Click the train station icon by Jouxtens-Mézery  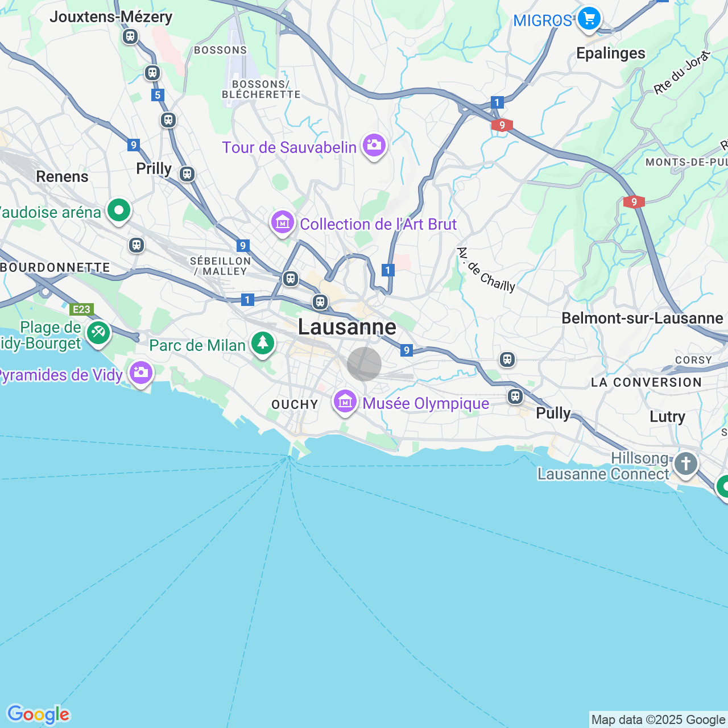coord(130,37)
